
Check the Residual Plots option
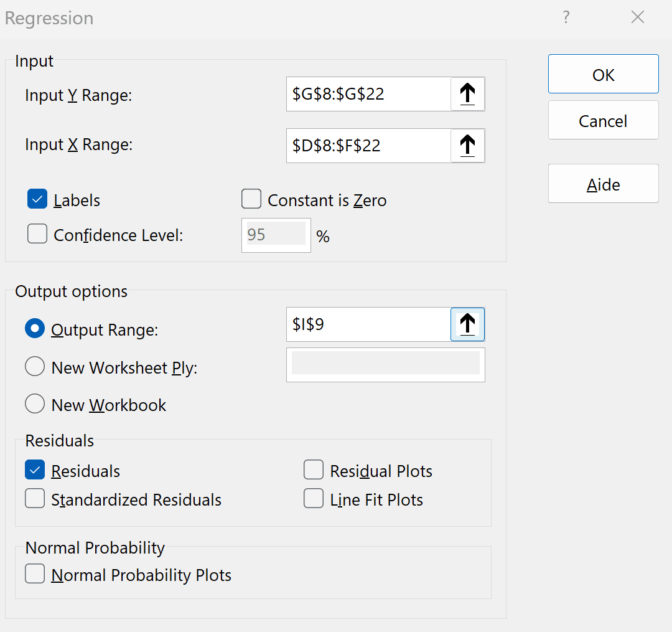[314, 471]
